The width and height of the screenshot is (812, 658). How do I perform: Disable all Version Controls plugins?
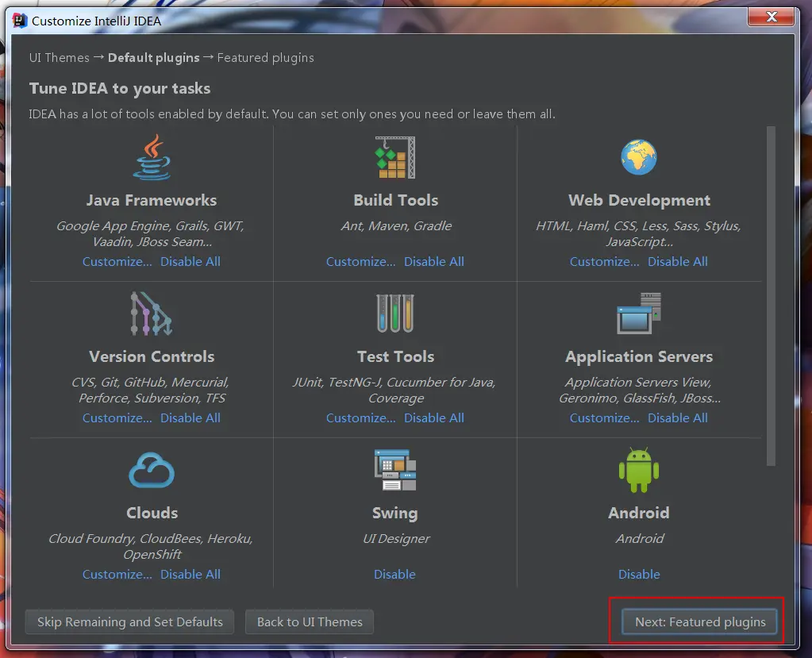click(x=190, y=418)
